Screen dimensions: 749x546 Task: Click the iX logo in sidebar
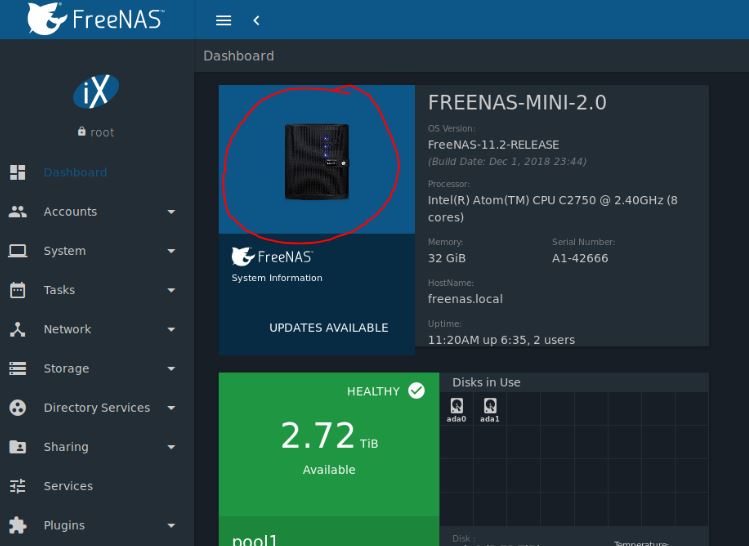click(x=96, y=91)
